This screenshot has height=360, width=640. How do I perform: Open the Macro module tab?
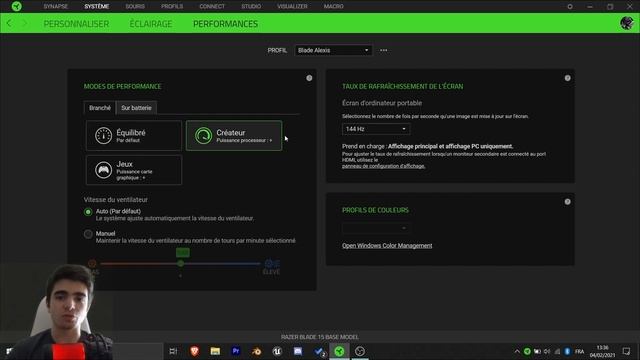333,7
